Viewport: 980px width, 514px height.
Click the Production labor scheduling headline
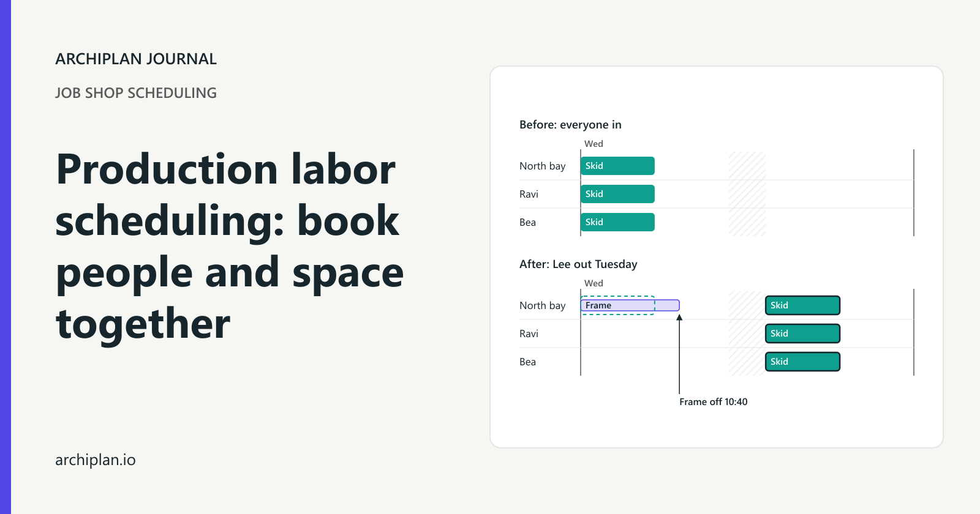tap(230, 246)
